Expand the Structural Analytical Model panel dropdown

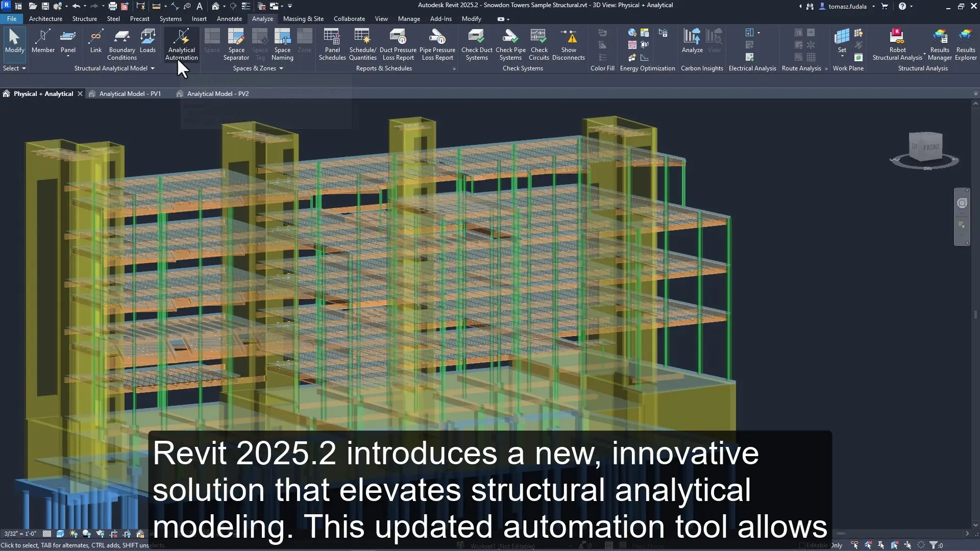152,68
